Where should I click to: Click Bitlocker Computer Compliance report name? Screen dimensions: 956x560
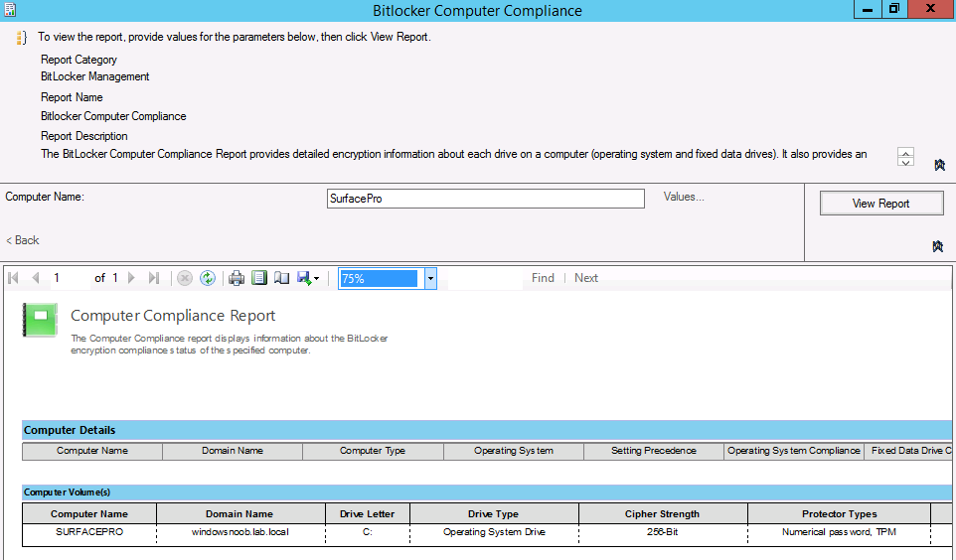(x=113, y=116)
